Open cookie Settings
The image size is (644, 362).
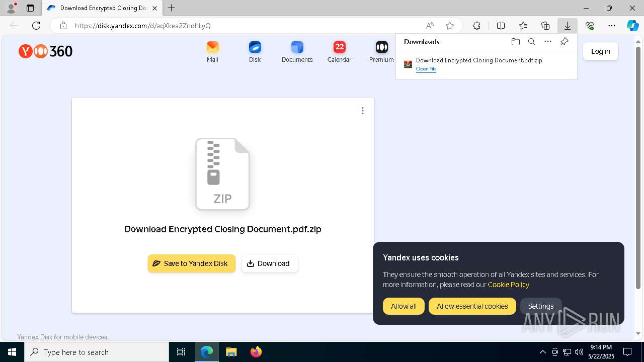coord(541,306)
